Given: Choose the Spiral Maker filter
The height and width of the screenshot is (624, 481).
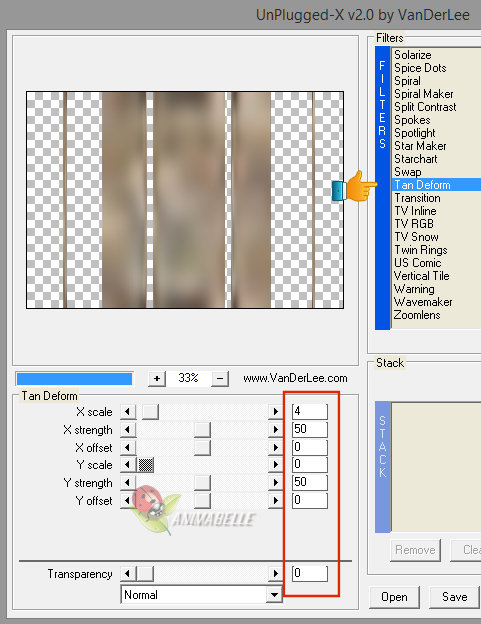Looking at the screenshot, I should [x=424, y=94].
